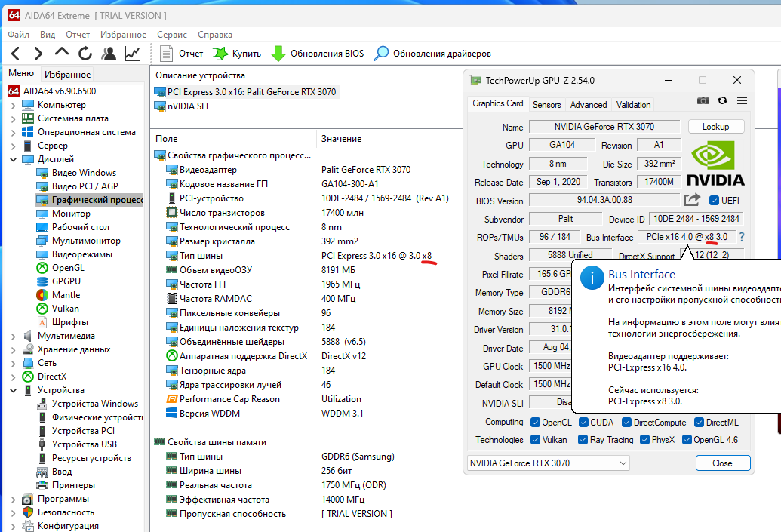Select Принтеры tree item
Image resolution: width=781 pixels, height=532 pixels.
73,485
